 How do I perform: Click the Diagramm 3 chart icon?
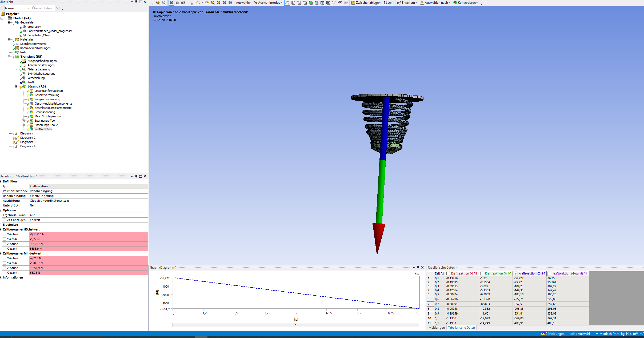coord(17,142)
